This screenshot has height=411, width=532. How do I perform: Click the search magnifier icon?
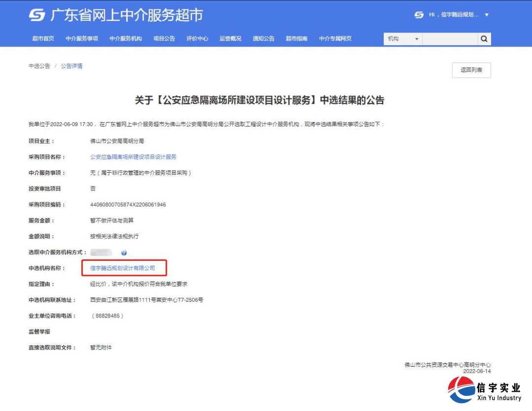click(484, 38)
